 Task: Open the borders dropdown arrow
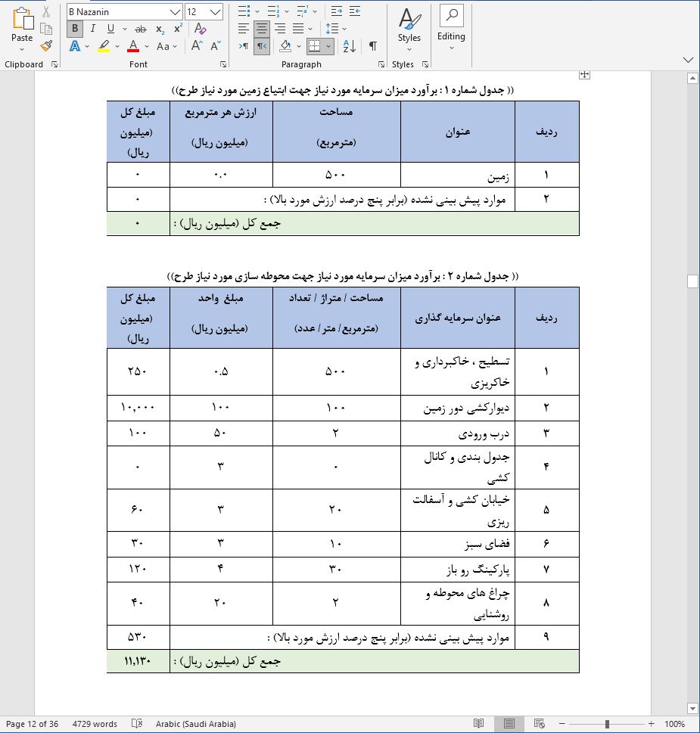coord(328,45)
